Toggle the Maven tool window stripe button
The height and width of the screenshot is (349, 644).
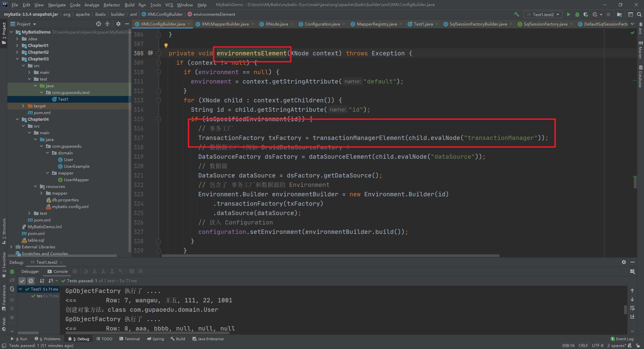pos(640,50)
